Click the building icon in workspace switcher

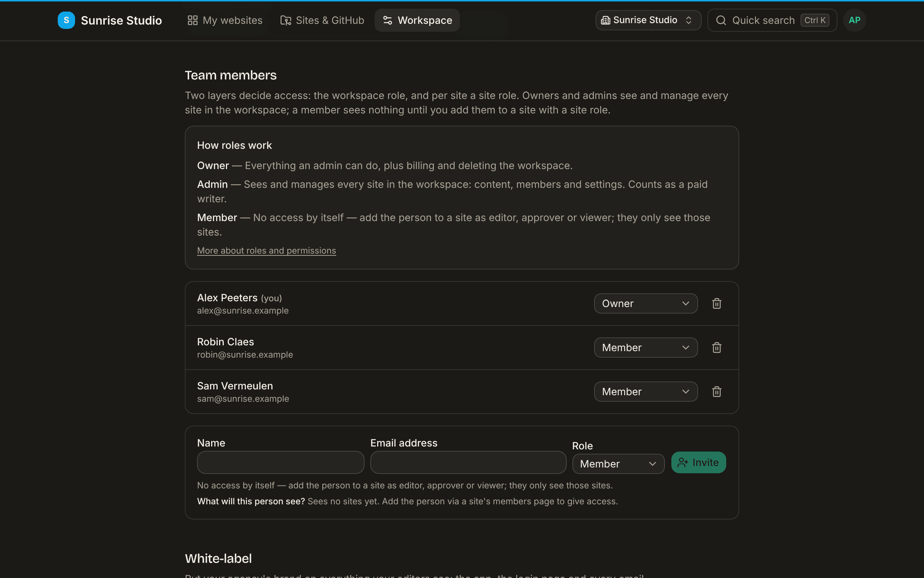coord(606,20)
